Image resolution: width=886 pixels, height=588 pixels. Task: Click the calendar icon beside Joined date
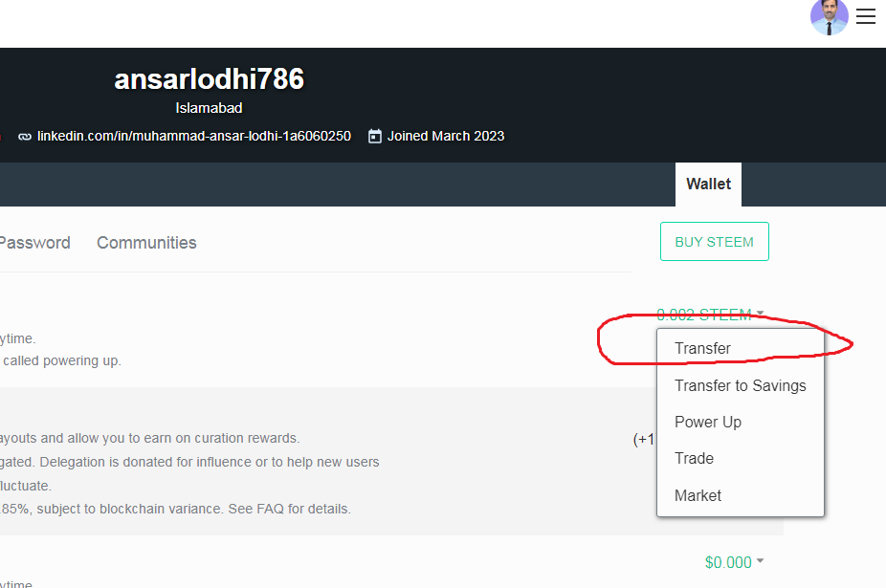(x=375, y=136)
